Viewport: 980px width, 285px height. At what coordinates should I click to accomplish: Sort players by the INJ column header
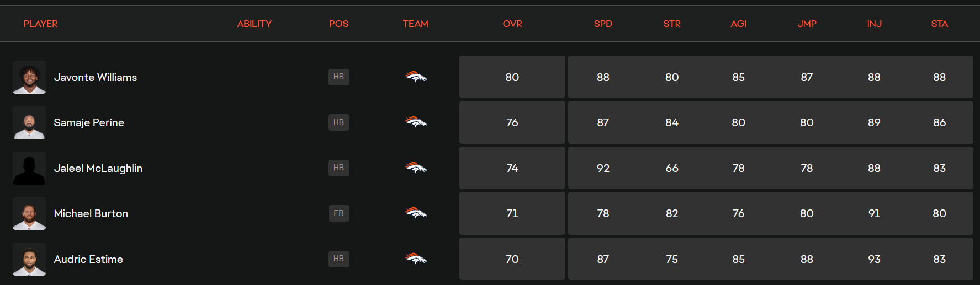[874, 24]
